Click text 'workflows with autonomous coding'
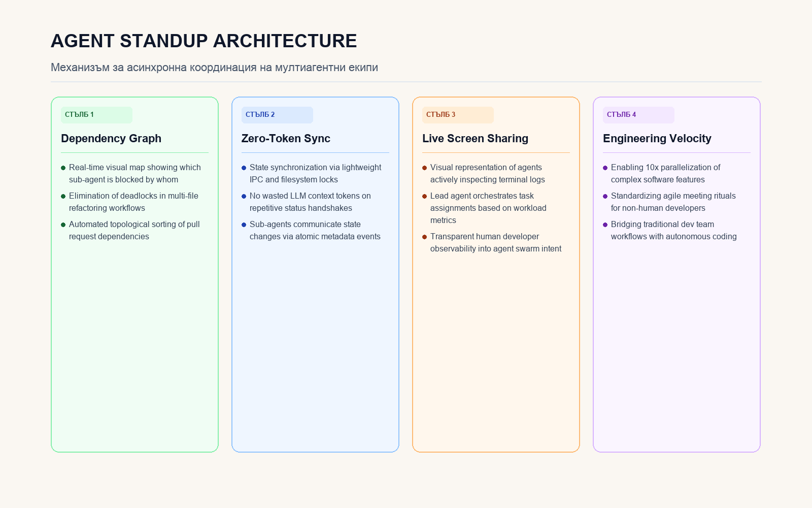812x508 pixels. point(673,237)
